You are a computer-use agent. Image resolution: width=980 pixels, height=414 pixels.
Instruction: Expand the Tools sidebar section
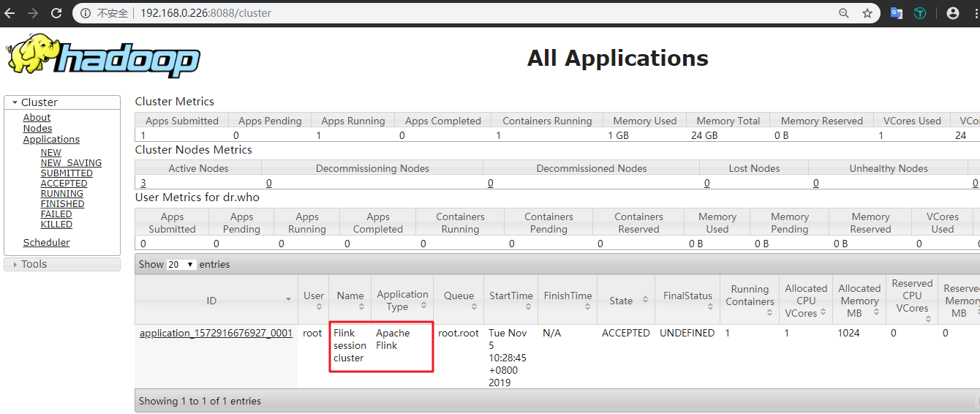pos(15,265)
